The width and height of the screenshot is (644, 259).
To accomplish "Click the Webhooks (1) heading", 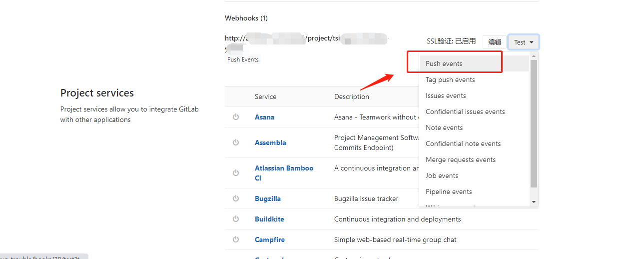I will point(246,18).
